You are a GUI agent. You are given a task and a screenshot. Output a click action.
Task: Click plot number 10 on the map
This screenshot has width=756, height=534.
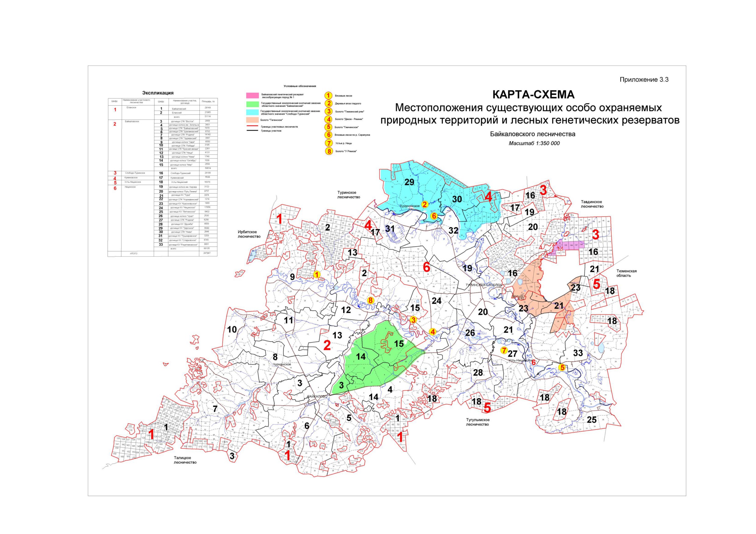[x=232, y=329]
